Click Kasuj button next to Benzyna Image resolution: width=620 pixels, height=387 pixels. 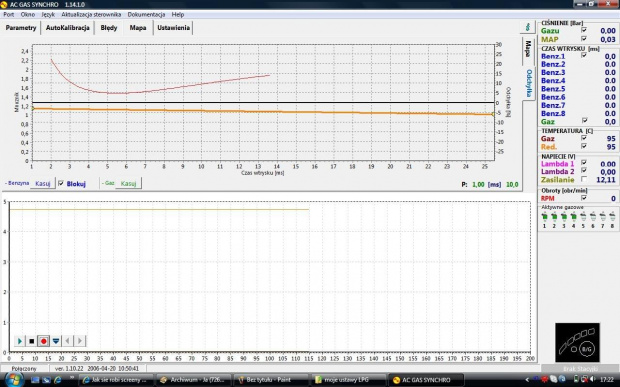43,183
